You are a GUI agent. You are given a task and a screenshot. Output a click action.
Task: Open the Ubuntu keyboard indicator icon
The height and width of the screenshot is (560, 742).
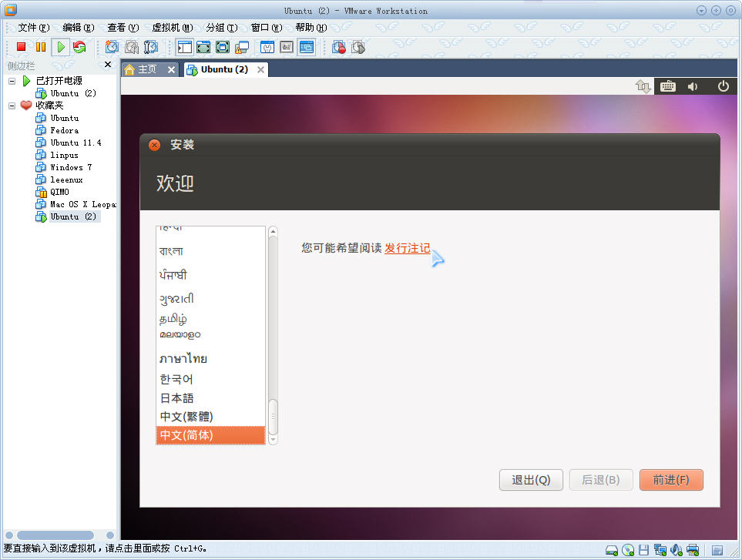pos(668,86)
